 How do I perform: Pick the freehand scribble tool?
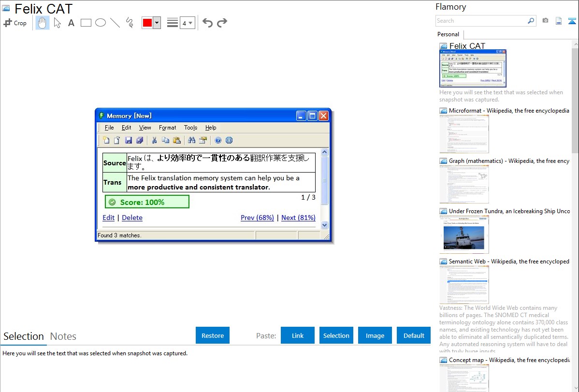129,23
